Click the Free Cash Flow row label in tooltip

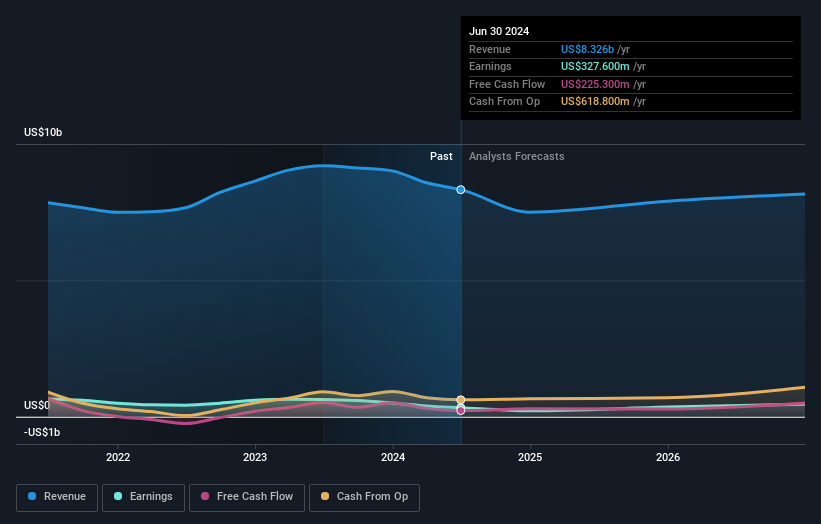pyautogui.click(x=507, y=84)
